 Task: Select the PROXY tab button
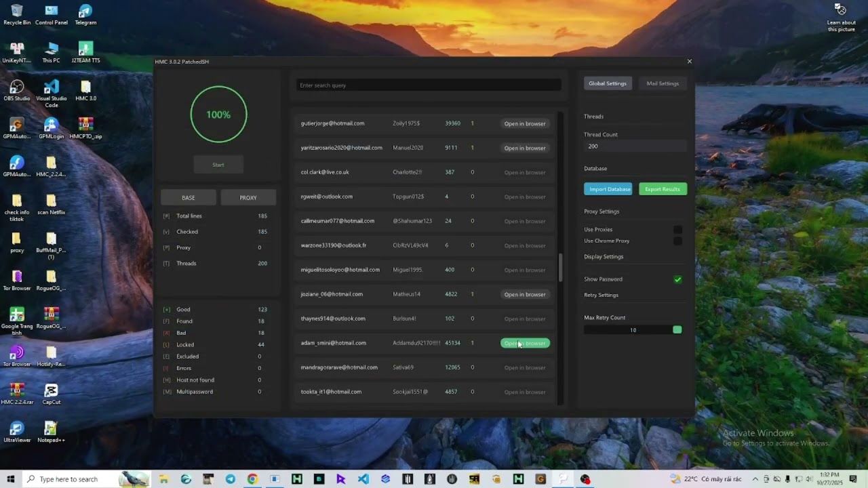[x=248, y=197]
